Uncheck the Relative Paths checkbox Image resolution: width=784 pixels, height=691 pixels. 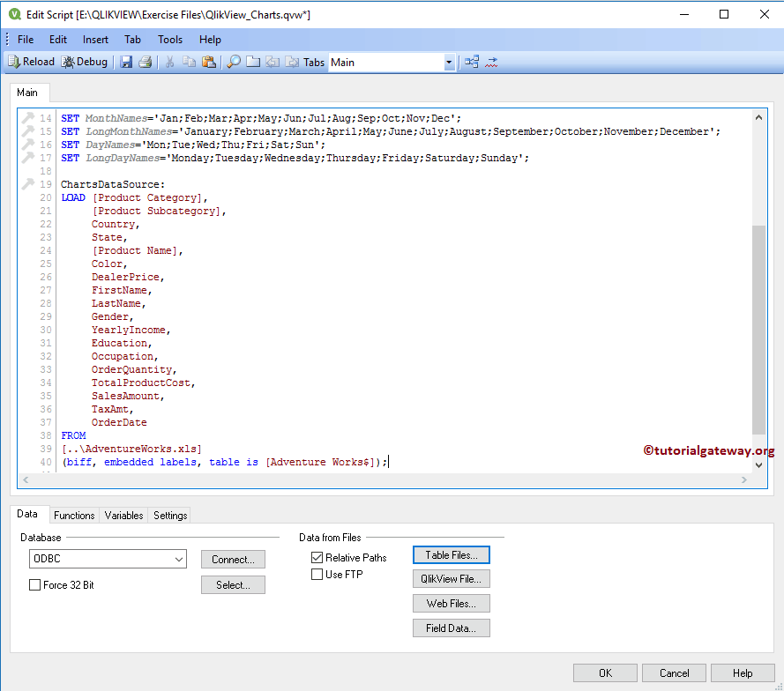317,558
